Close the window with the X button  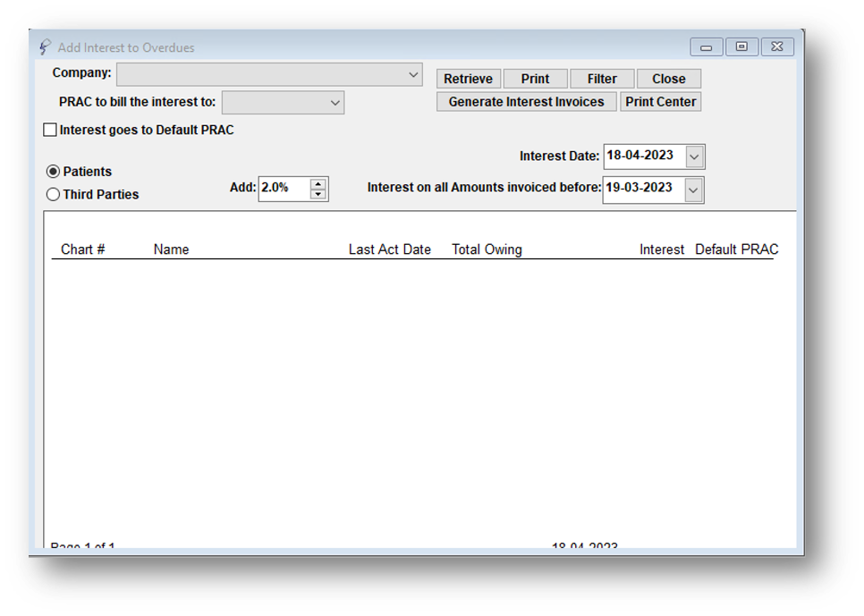pos(777,46)
